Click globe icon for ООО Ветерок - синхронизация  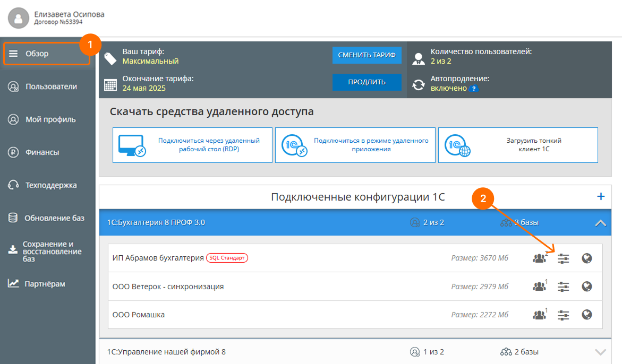[587, 287]
